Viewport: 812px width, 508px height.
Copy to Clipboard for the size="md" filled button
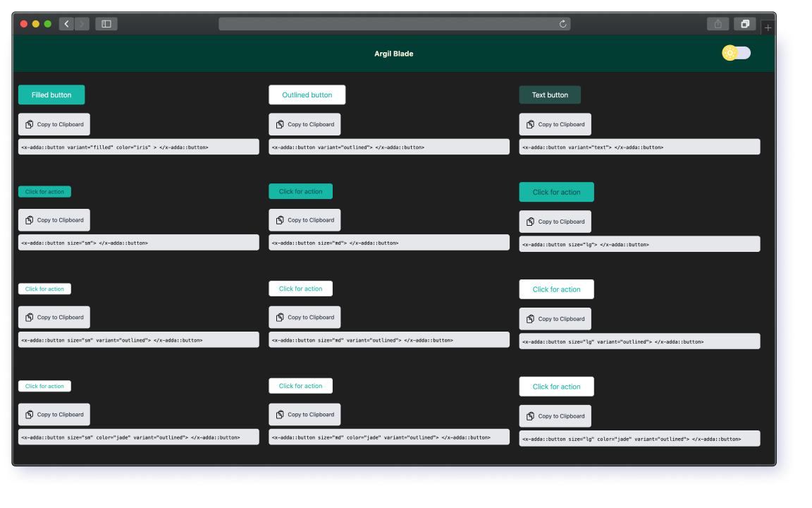304,220
